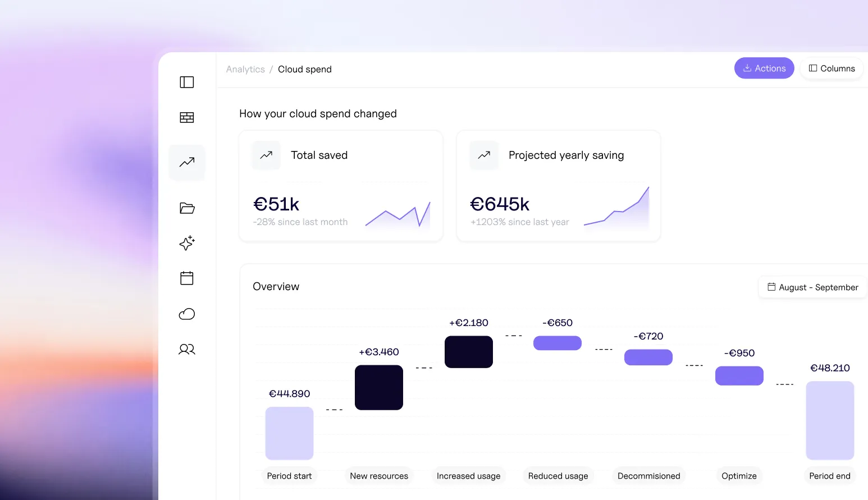Screen dimensions: 868x500
Task: Click '+1203% since last year' text
Action: [x=520, y=222]
